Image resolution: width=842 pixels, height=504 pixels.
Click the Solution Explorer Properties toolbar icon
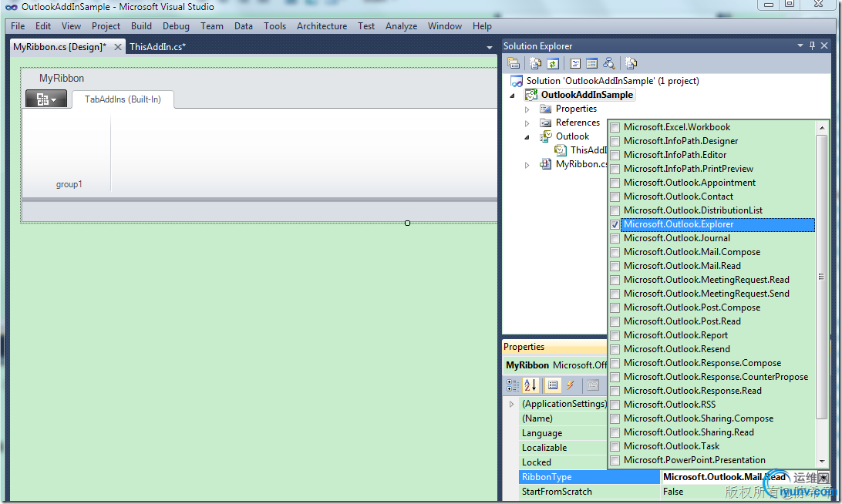point(514,63)
